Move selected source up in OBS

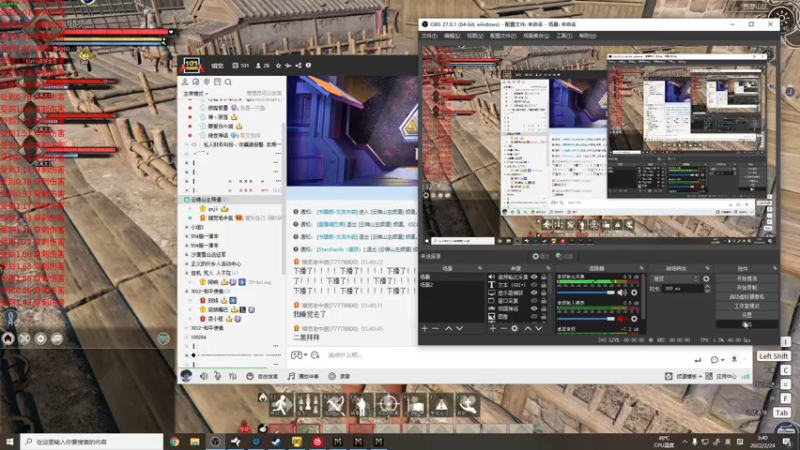point(528,329)
